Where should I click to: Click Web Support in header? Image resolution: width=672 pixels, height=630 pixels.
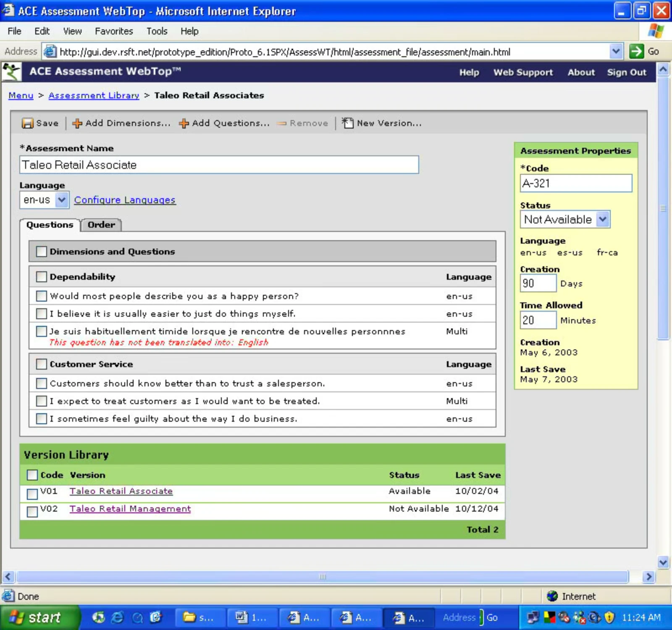click(x=523, y=72)
